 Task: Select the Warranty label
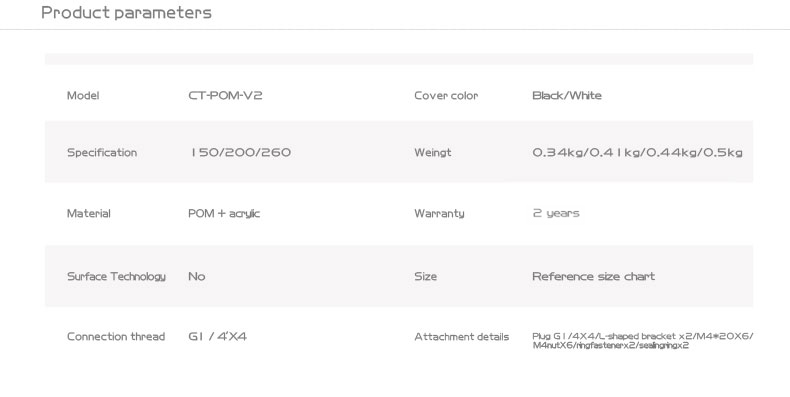439,214
